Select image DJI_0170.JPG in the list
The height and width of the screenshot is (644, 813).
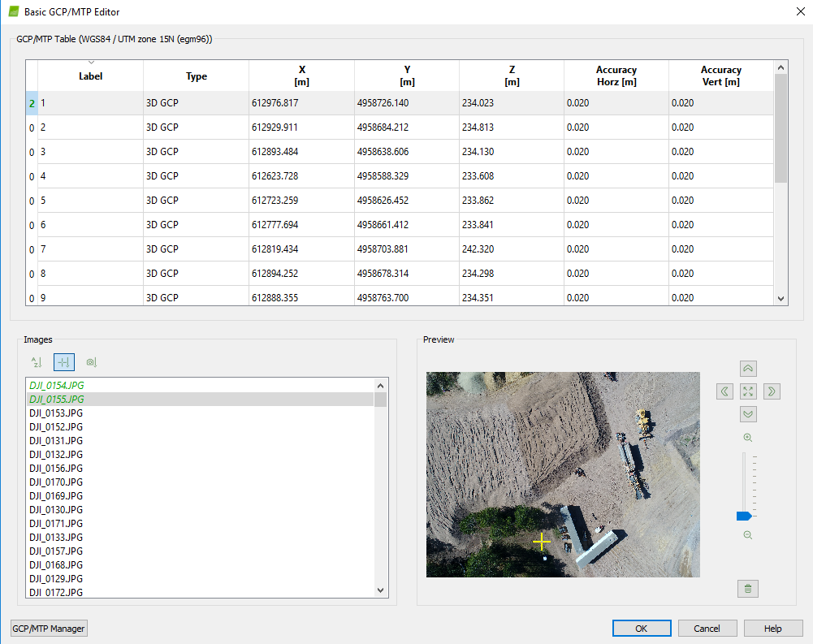coord(200,482)
